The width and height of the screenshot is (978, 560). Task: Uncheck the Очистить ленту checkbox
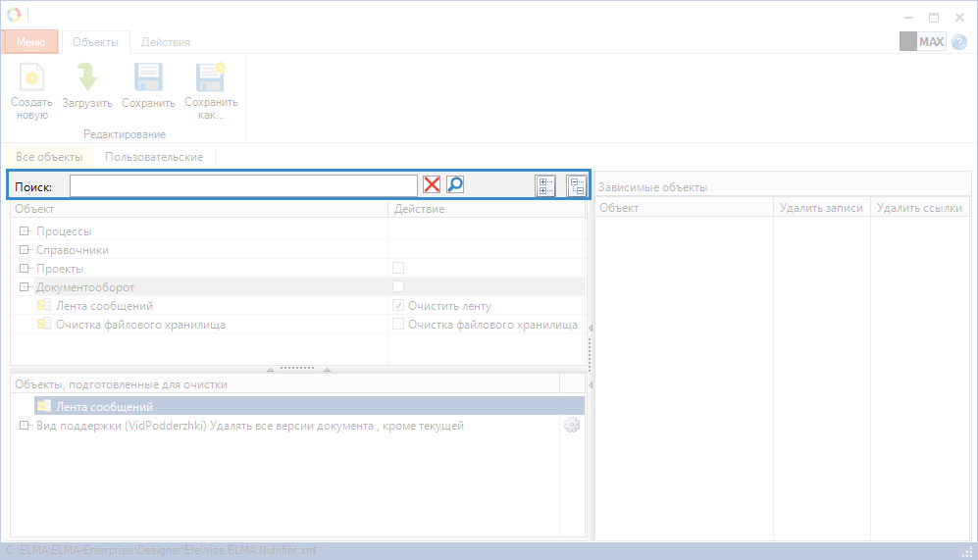point(398,306)
